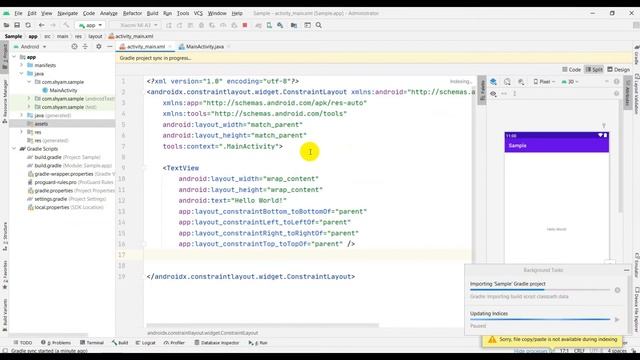Toggle the Attributes side panel
The height and width of the screenshot is (360, 640).
coord(628,93)
